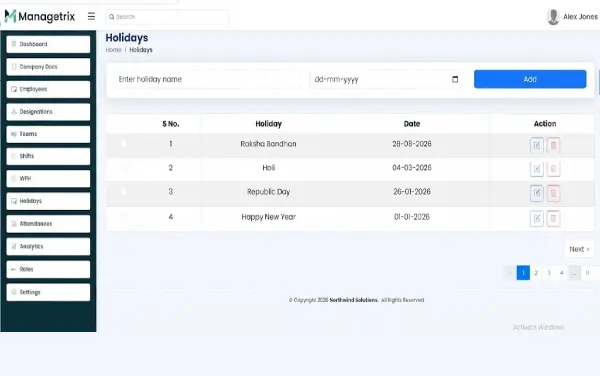Open Company Docs in the sidebar

(x=48, y=67)
